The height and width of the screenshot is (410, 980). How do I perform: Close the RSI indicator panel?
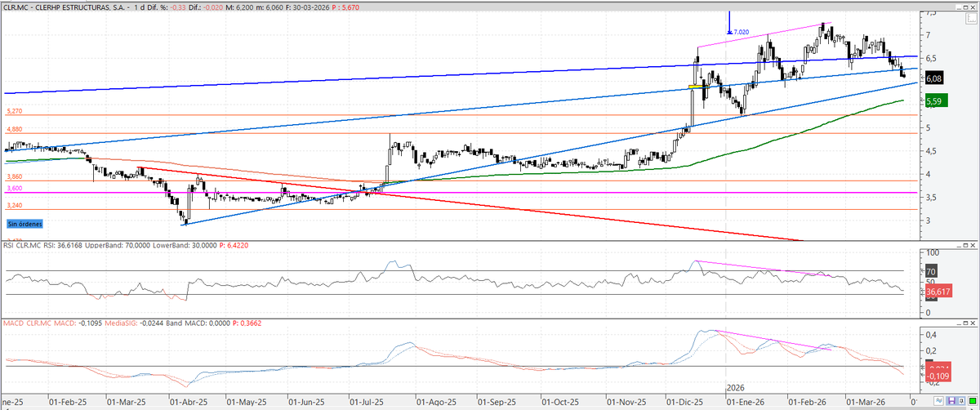coord(973,245)
